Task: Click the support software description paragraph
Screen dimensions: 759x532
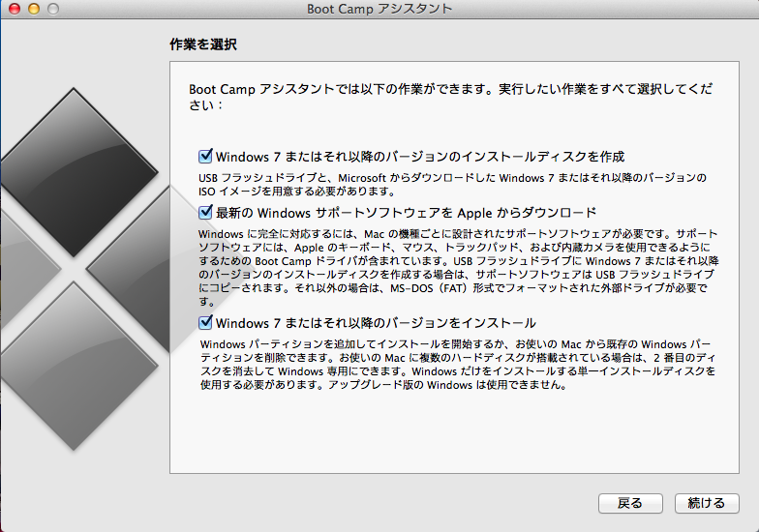Action: [x=459, y=267]
